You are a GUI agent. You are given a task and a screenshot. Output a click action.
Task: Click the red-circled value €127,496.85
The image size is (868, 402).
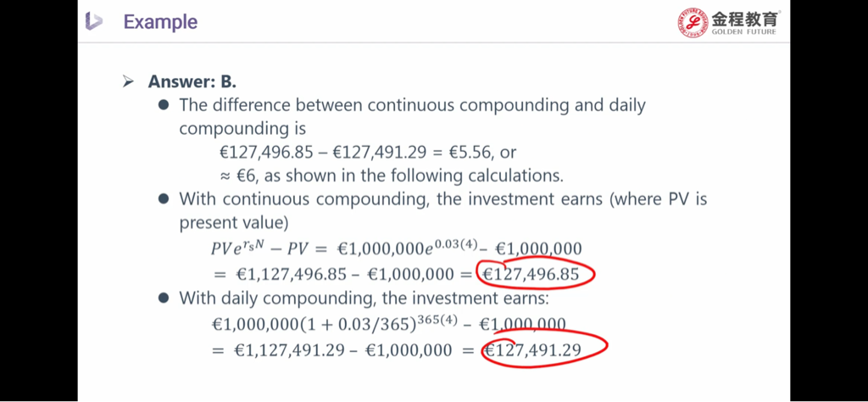[535, 274]
